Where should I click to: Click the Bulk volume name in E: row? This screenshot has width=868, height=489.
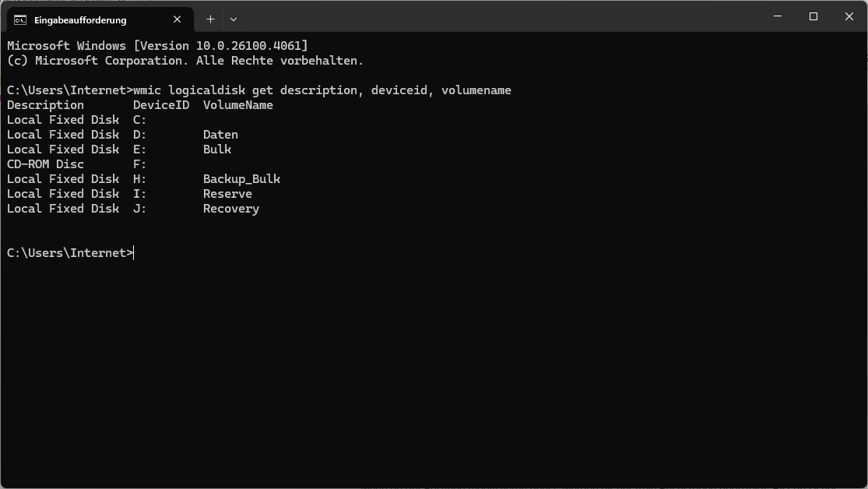coord(217,150)
